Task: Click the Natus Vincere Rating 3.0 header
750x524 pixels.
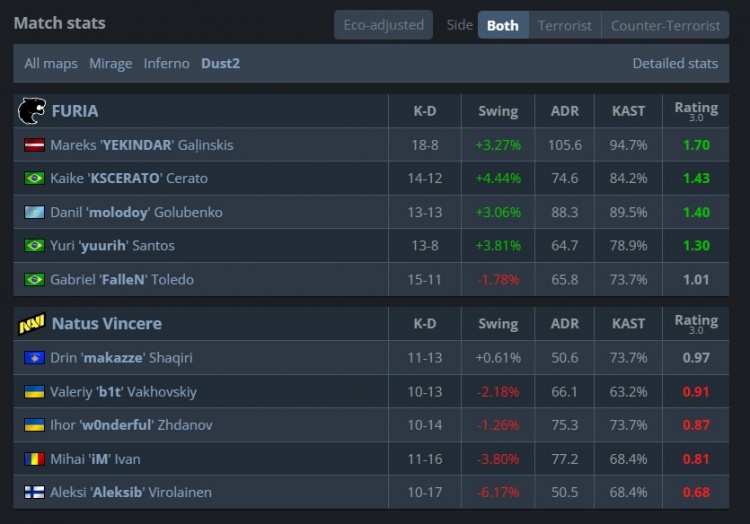Action: point(696,323)
